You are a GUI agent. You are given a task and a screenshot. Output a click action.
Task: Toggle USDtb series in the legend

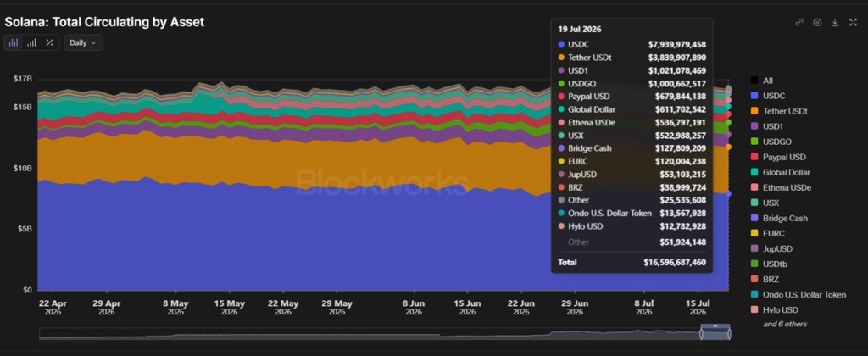coord(770,264)
